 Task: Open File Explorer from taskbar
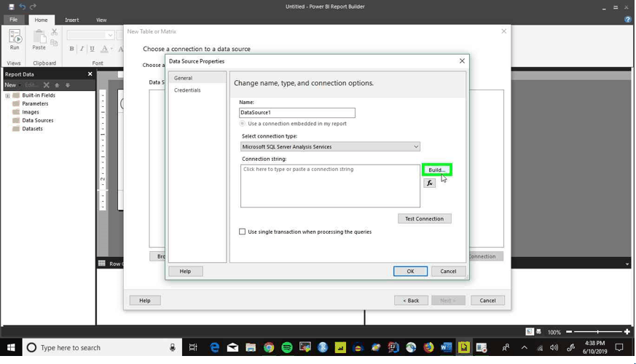[x=251, y=347]
